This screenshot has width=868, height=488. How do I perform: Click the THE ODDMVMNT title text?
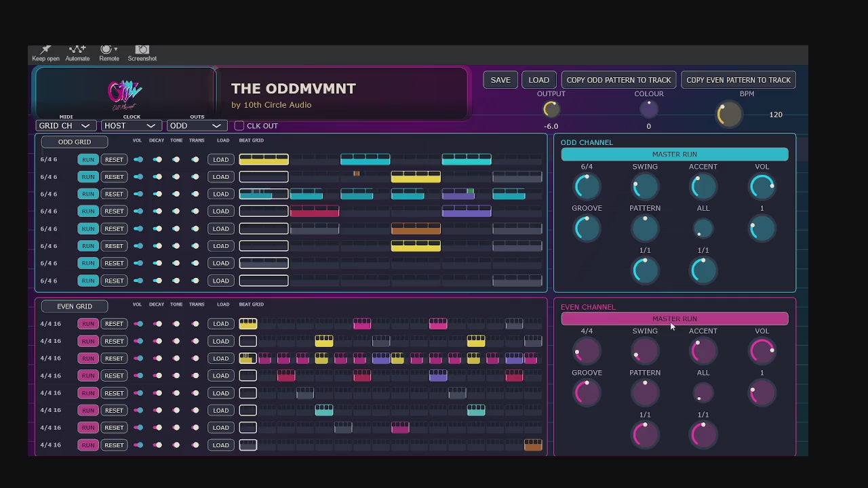point(294,89)
